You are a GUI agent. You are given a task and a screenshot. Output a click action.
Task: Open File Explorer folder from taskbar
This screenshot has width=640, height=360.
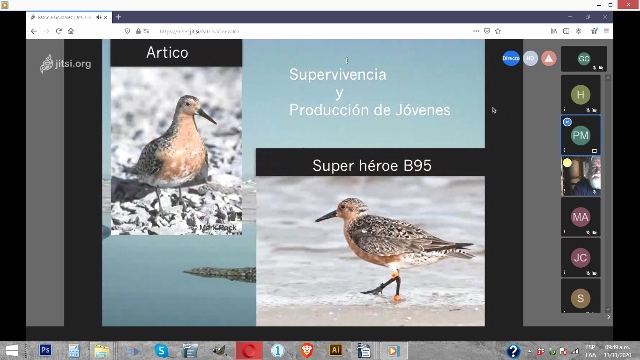[101, 351]
